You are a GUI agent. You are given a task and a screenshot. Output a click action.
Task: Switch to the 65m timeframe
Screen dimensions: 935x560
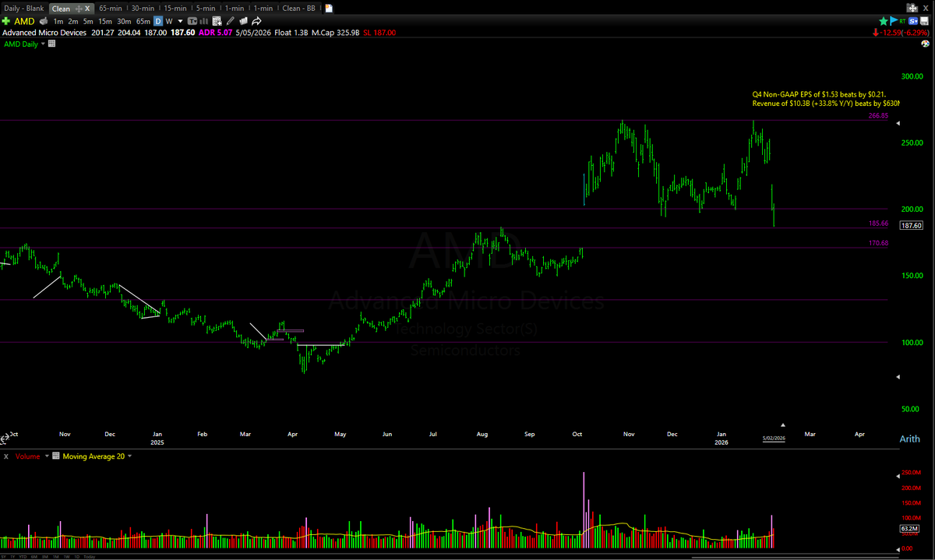143,21
